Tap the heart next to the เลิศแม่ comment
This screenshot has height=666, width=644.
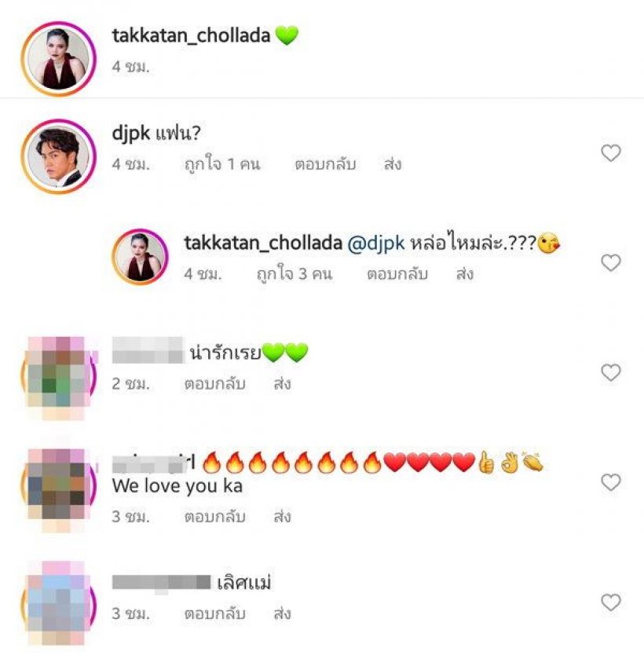611,602
